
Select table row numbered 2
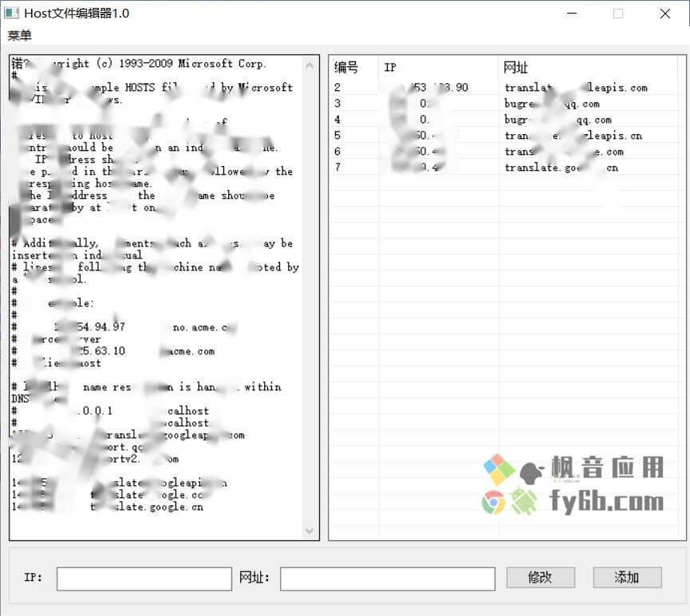(503, 88)
